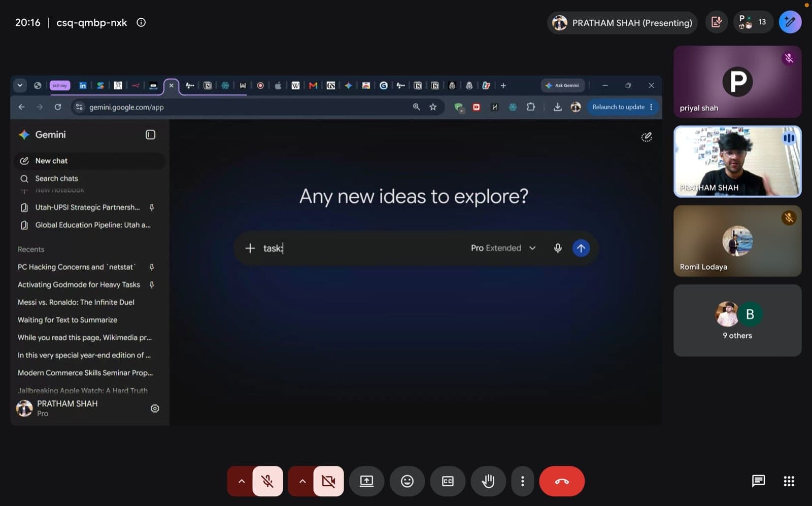Expand the camera video settings arrow
This screenshot has width=812, height=506.
point(302,481)
